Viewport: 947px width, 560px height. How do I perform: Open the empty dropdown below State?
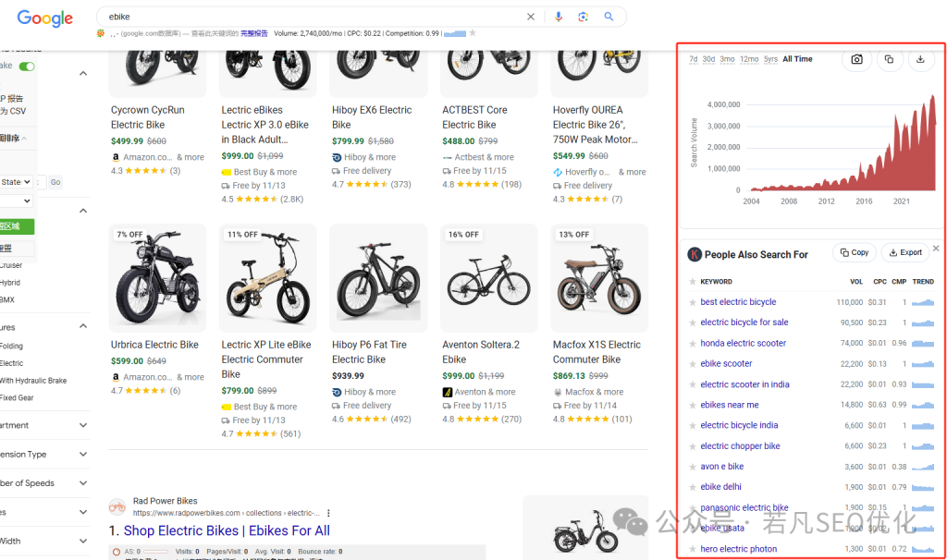[17, 201]
